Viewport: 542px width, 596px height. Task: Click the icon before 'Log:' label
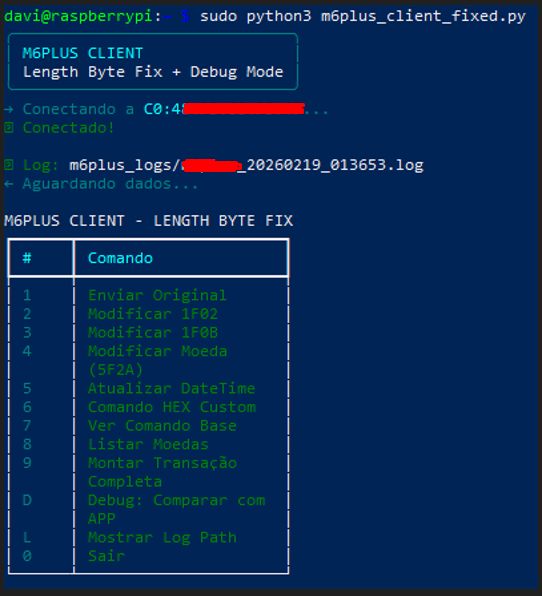point(9,165)
